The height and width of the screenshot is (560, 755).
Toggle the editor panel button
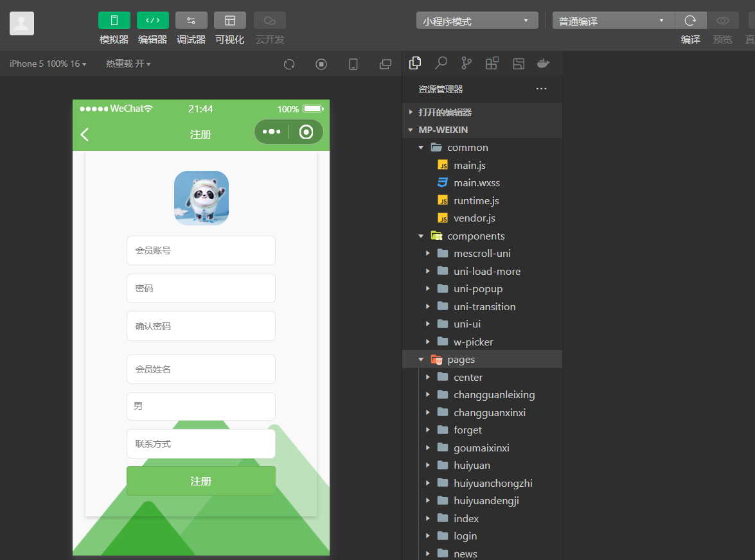pos(153,21)
